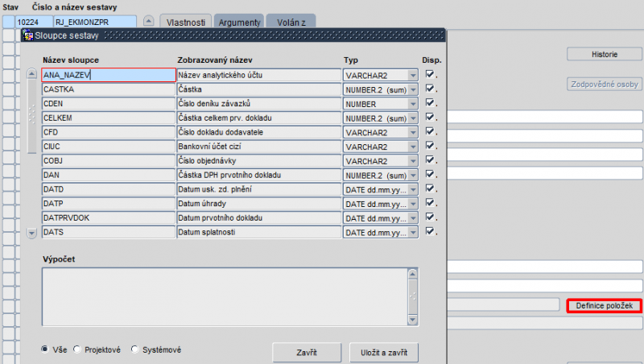Toggle Disp. checkbox for CASTKA
This screenshot has height=364, width=644.
(430, 89)
